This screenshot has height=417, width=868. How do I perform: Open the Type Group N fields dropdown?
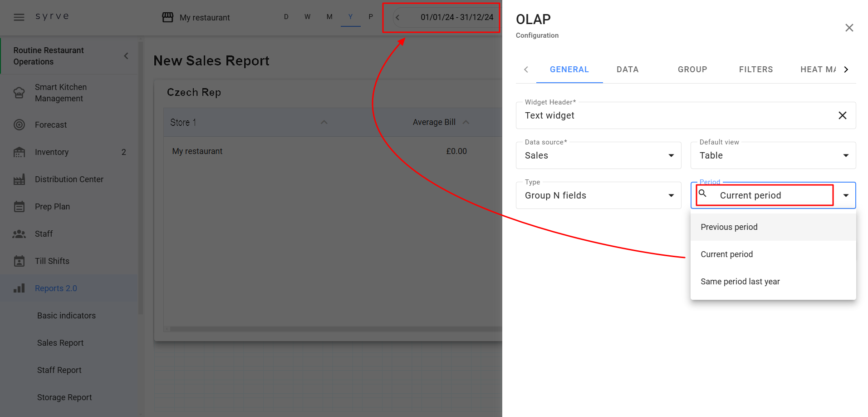[598, 195]
